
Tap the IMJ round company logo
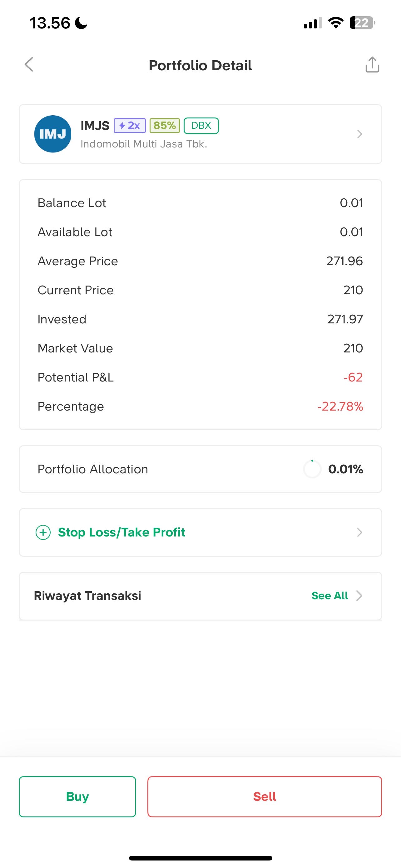(x=53, y=134)
